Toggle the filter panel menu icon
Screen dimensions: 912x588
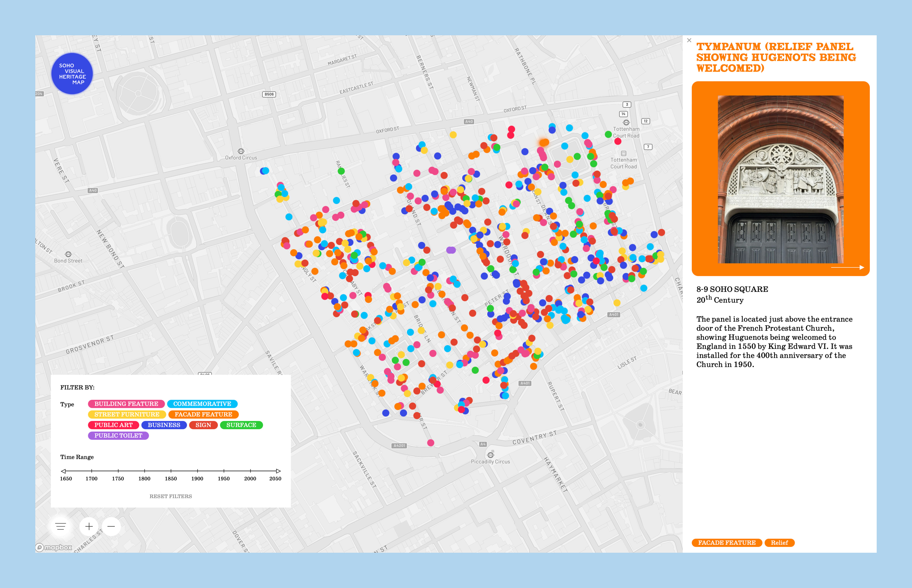click(x=60, y=527)
